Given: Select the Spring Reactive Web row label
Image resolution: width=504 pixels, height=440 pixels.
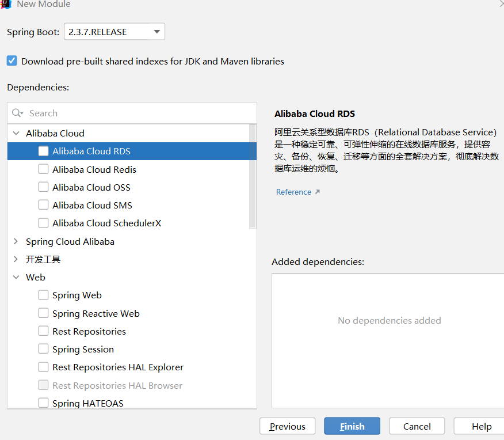Looking at the screenshot, I should pos(96,314).
